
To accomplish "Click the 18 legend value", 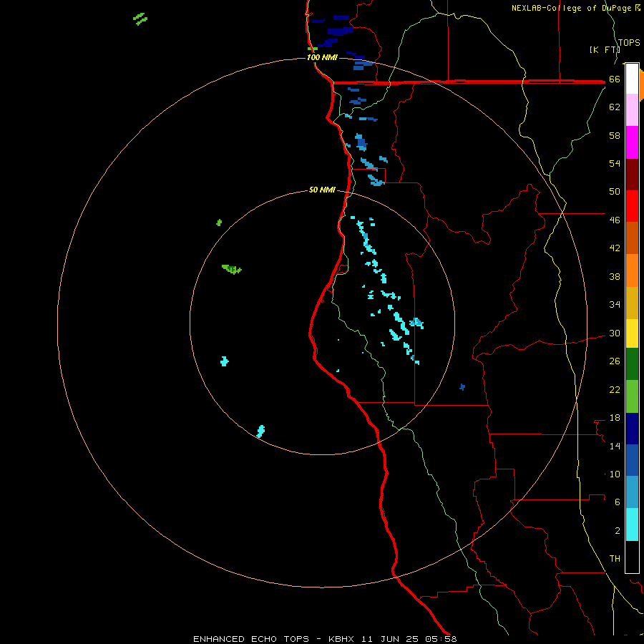I will [x=615, y=418].
